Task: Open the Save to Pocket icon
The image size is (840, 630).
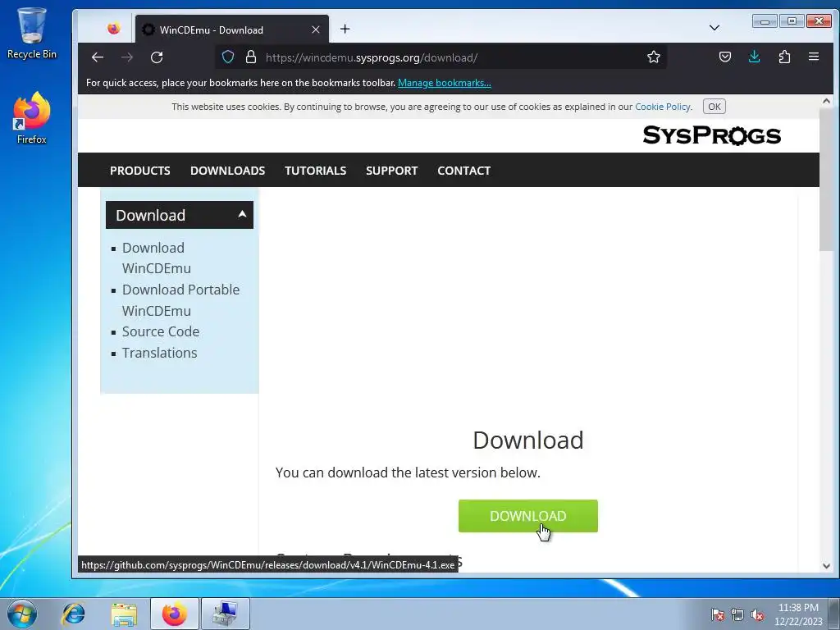Action: (x=725, y=57)
